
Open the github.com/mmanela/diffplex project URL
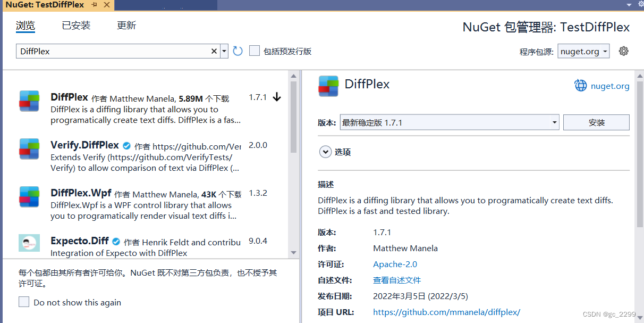(x=446, y=312)
